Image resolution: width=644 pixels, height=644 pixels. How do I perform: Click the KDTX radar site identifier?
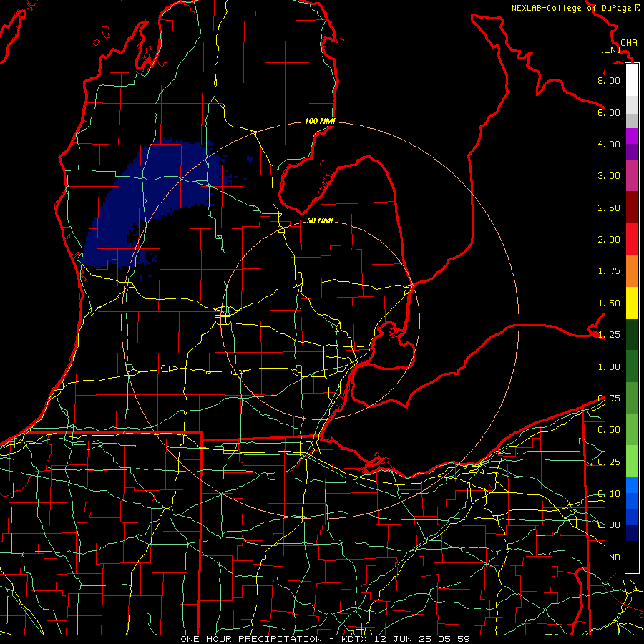pyautogui.click(x=355, y=639)
